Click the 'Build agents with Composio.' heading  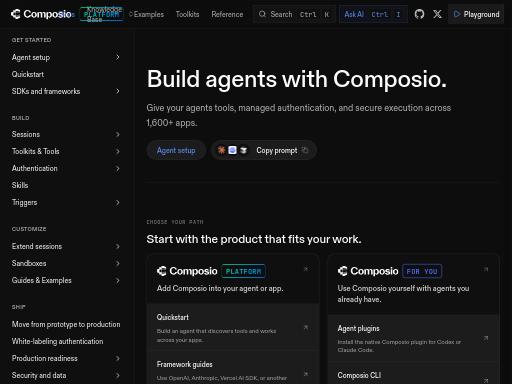coord(296,79)
